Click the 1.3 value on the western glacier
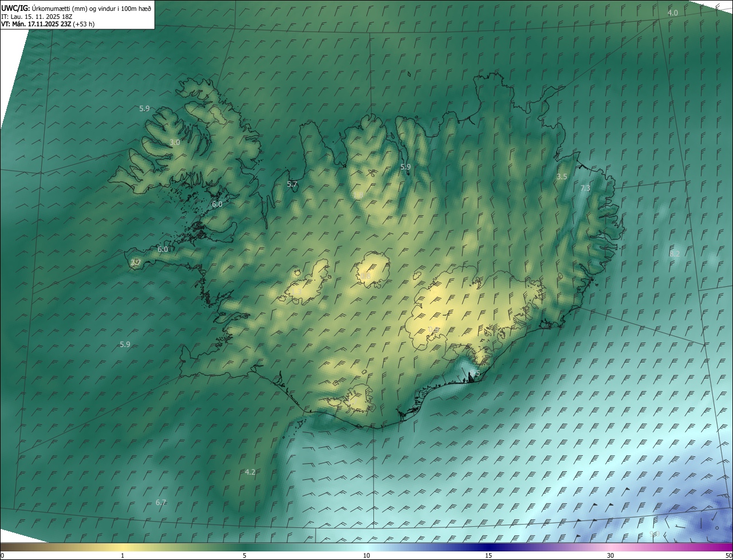 pyautogui.click(x=297, y=291)
